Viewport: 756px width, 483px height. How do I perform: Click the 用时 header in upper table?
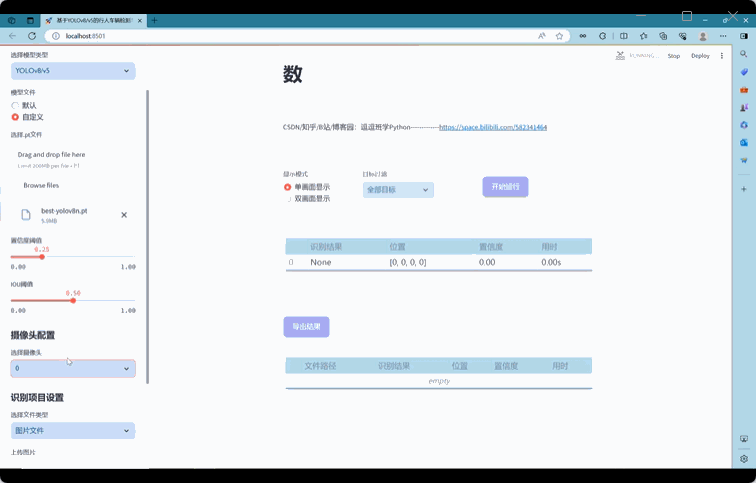tap(549, 247)
